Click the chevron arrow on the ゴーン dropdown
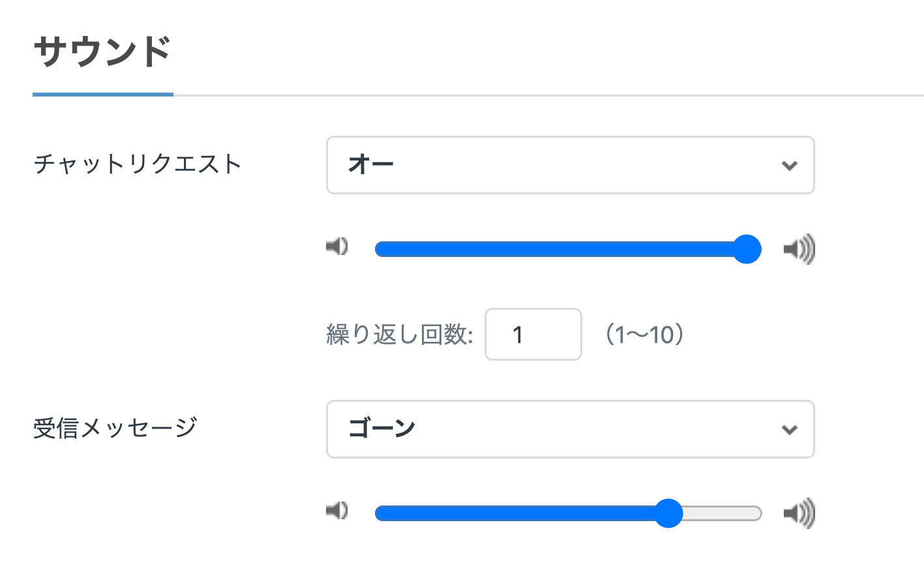The height and width of the screenshot is (574, 924). pos(789,430)
